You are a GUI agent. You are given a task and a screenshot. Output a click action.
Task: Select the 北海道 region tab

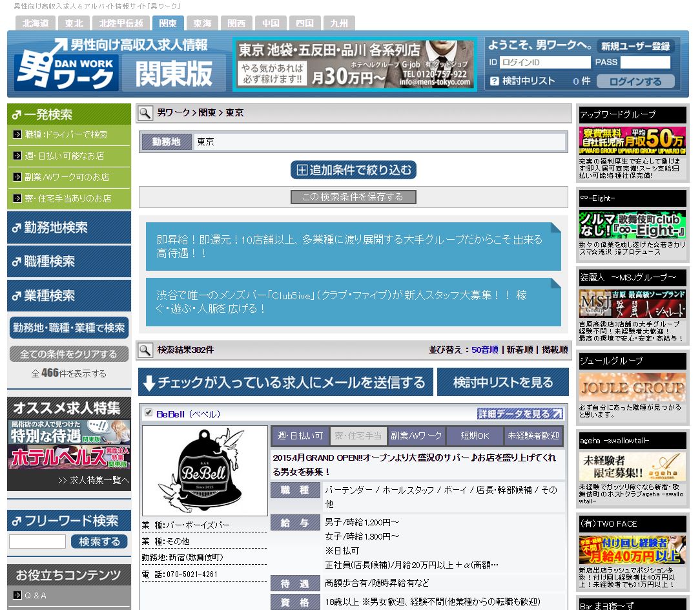coord(36,23)
